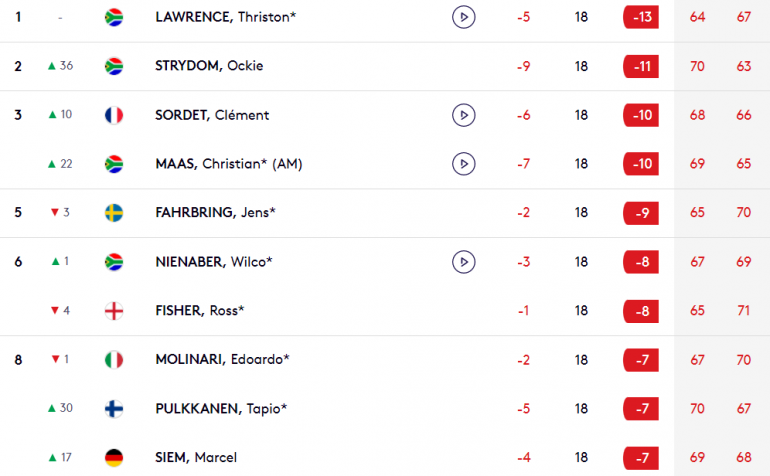The image size is (770, 476).
Task: Open player profile for SIEM, Marcel
Action: (x=196, y=458)
